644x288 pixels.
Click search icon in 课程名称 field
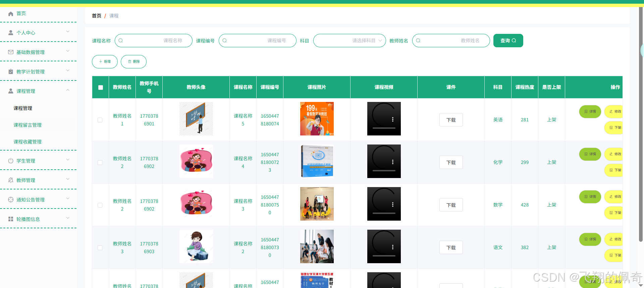point(121,41)
